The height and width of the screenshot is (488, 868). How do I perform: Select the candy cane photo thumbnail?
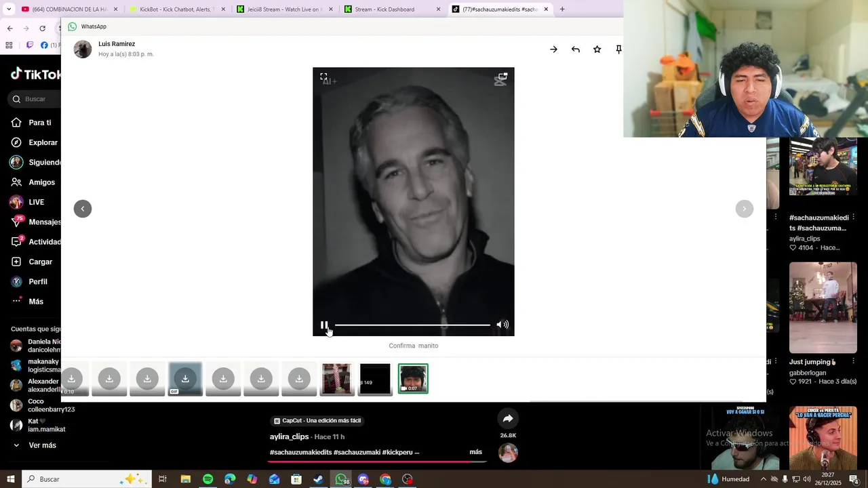point(337,379)
